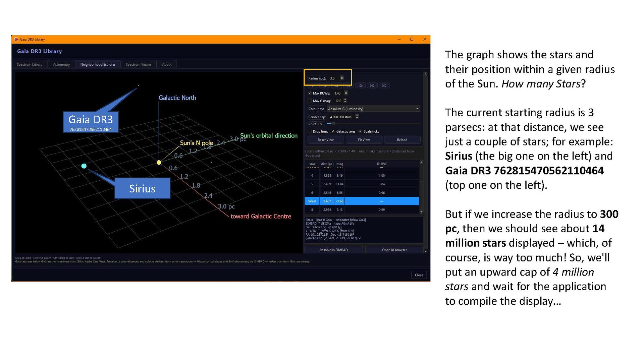Viewport: 644px width, 362px height.
Task: Select star row 4 at 1.828 pc
Action: point(362,175)
